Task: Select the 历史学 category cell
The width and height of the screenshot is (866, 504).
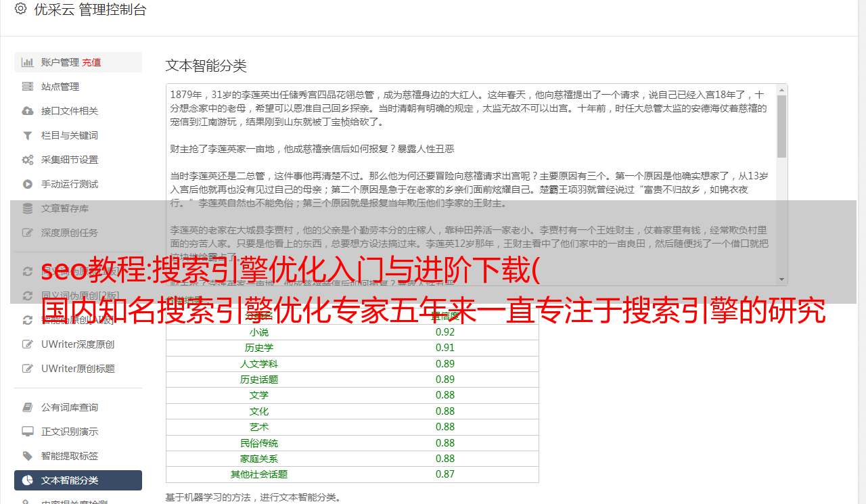Action: pos(259,348)
